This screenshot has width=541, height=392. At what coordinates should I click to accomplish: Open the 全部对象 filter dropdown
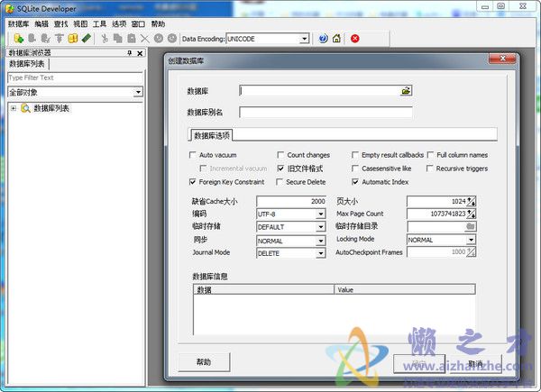coord(138,92)
